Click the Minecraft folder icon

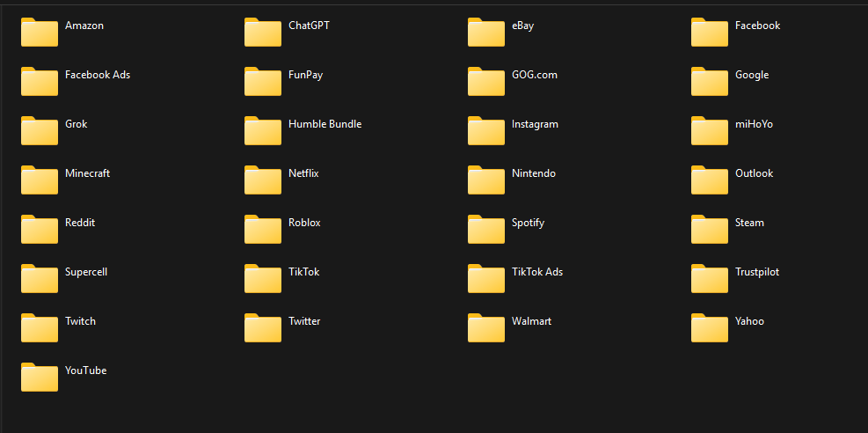tap(40, 180)
